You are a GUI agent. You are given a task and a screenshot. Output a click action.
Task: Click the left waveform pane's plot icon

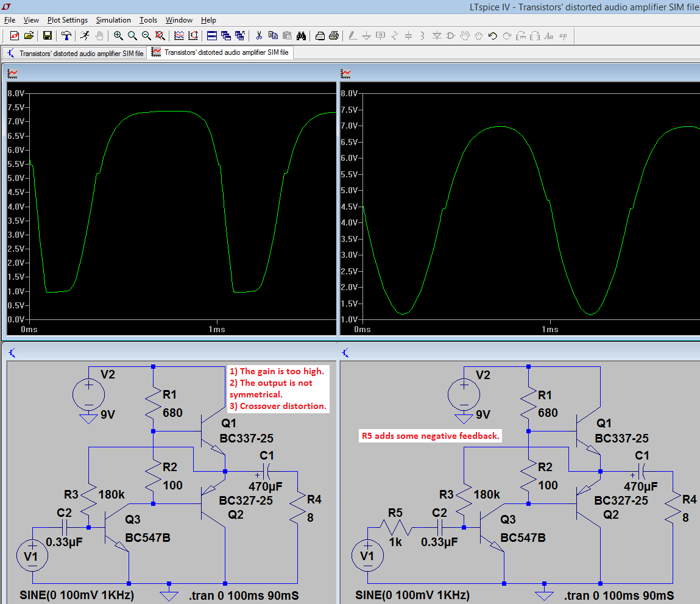coord(13,74)
